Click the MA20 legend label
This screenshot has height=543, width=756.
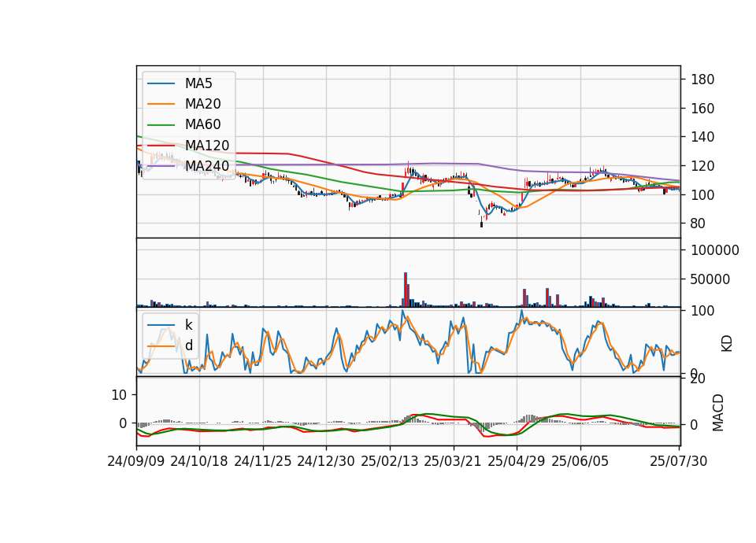pyautogui.click(x=202, y=104)
